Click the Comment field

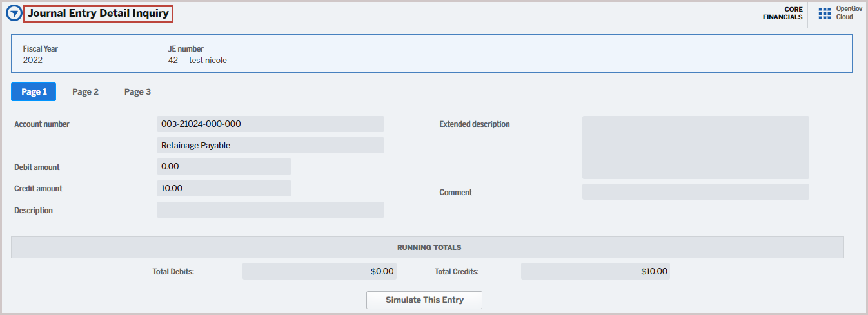click(695, 192)
